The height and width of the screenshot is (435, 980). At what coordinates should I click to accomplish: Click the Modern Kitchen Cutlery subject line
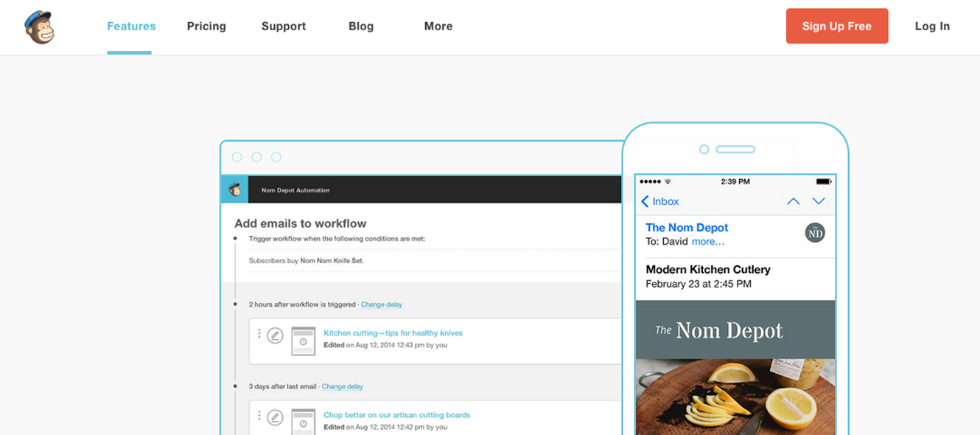coord(708,270)
